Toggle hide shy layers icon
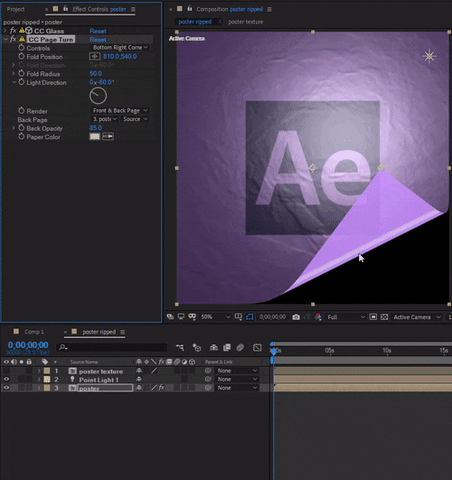 tap(214, 348)
